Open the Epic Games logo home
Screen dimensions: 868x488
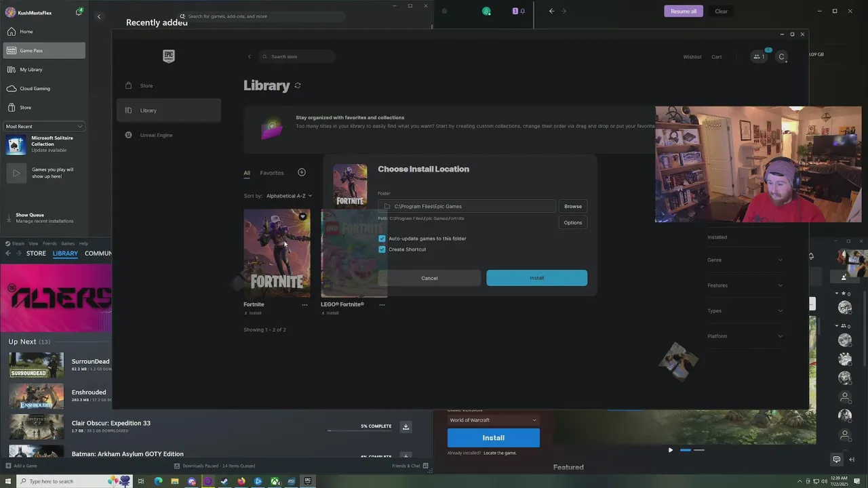click(x=169, y=56)
